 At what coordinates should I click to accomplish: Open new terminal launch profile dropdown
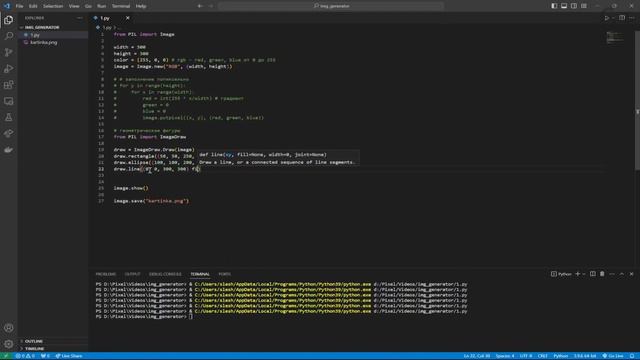click(584, 274)
